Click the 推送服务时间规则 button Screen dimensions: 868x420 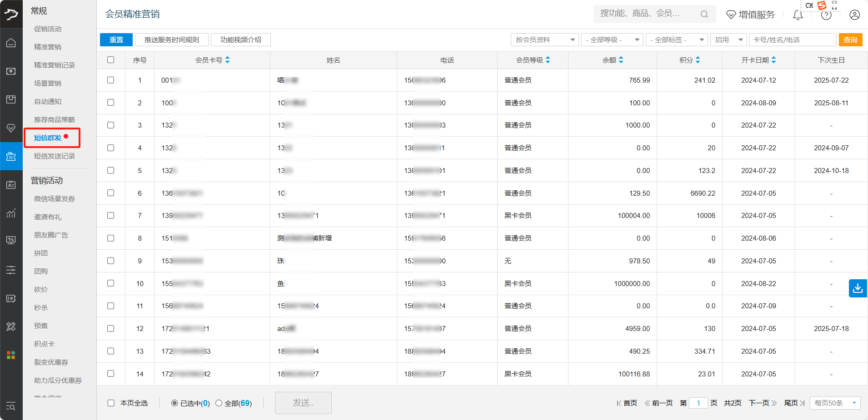171,40
